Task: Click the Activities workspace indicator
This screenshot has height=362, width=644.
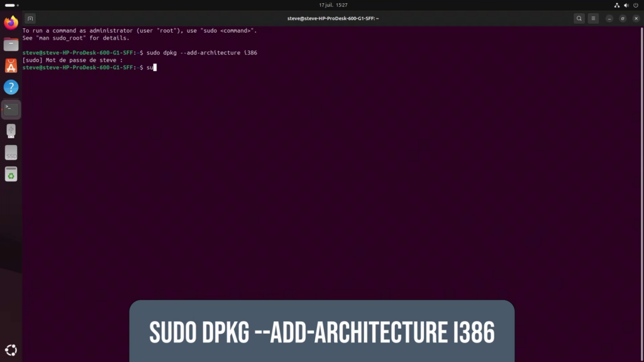Action: point(10,5)
